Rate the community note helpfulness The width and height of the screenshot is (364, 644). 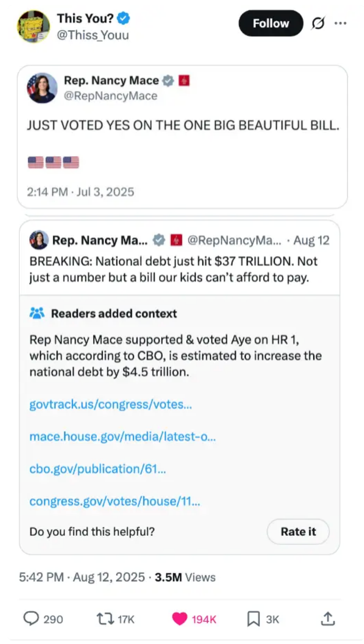(x=298, y=532)
